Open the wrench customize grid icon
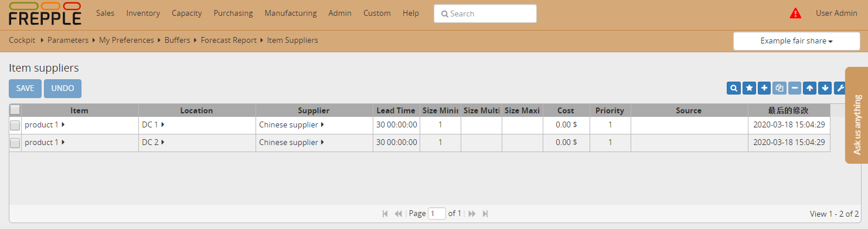Image resolution: width=868 pixels, height=229 pixels. click(839, 88)
